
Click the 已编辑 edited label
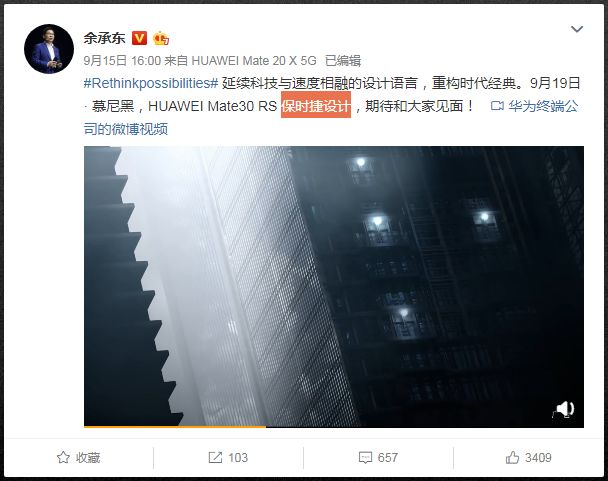click(x=343, y=61)
